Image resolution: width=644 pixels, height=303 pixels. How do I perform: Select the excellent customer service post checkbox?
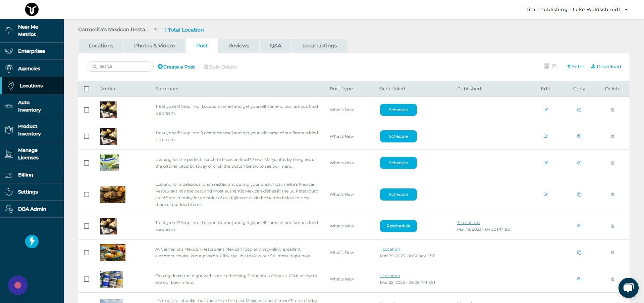[87, 253]
